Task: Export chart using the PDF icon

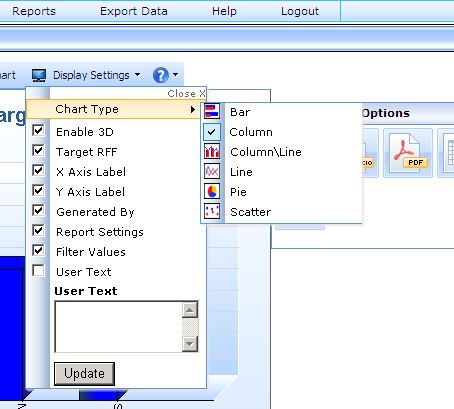Action: (x=408, y=153)
